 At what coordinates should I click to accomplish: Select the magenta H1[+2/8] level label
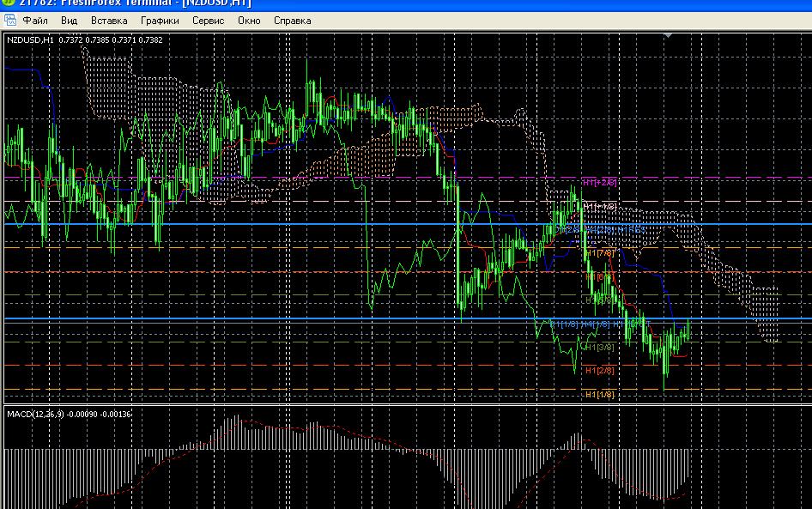coord(599,182)
